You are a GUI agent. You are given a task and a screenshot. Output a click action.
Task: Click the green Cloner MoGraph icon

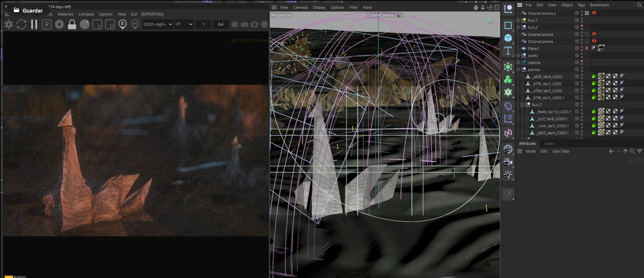click(x=508, y=80)
